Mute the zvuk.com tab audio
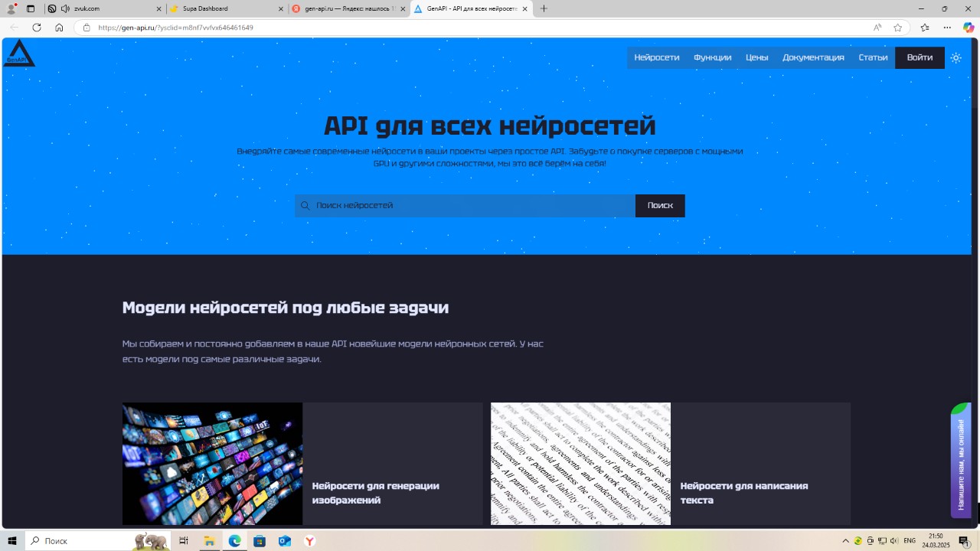The image size is (980, 551). point(65,8)
